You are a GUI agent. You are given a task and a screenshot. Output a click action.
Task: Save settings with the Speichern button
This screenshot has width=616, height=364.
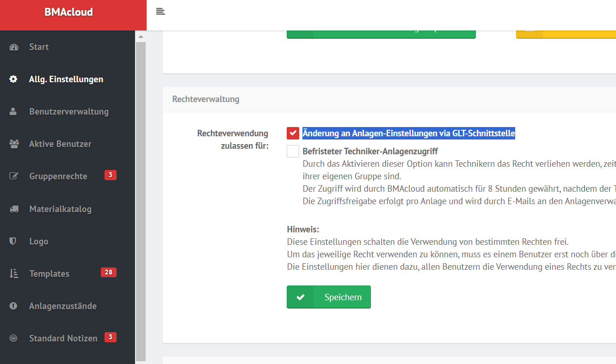pyautogui.click(x=329, y=297)
